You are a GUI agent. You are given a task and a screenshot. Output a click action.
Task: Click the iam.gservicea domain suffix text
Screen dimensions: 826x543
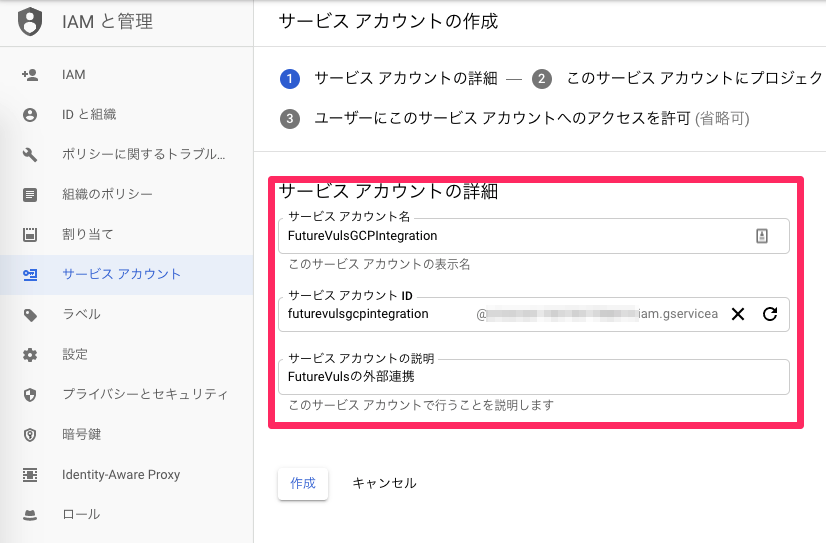[x=678, y=314]
